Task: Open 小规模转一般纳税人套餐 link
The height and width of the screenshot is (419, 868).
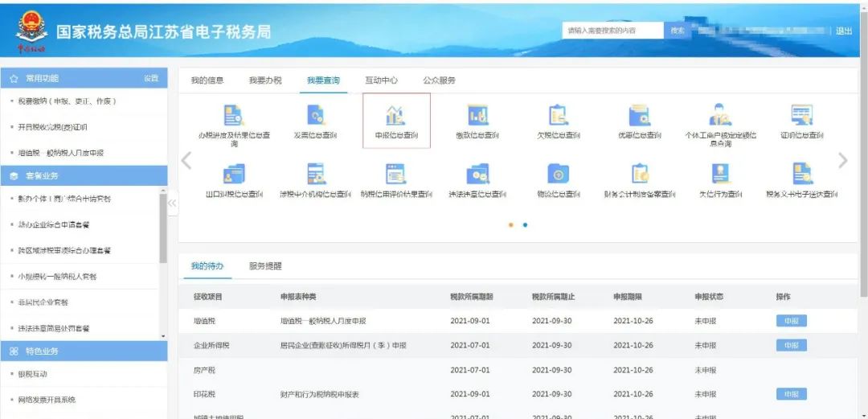Action: [57, 277]
